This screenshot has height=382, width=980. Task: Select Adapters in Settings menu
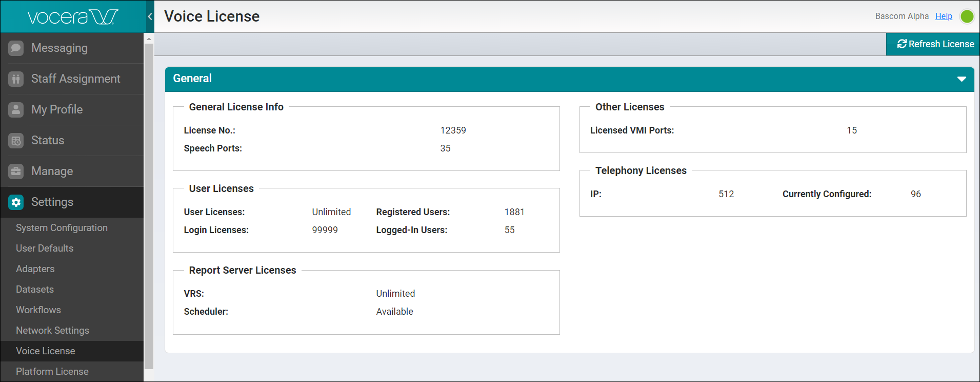click(x=35, y=269)
